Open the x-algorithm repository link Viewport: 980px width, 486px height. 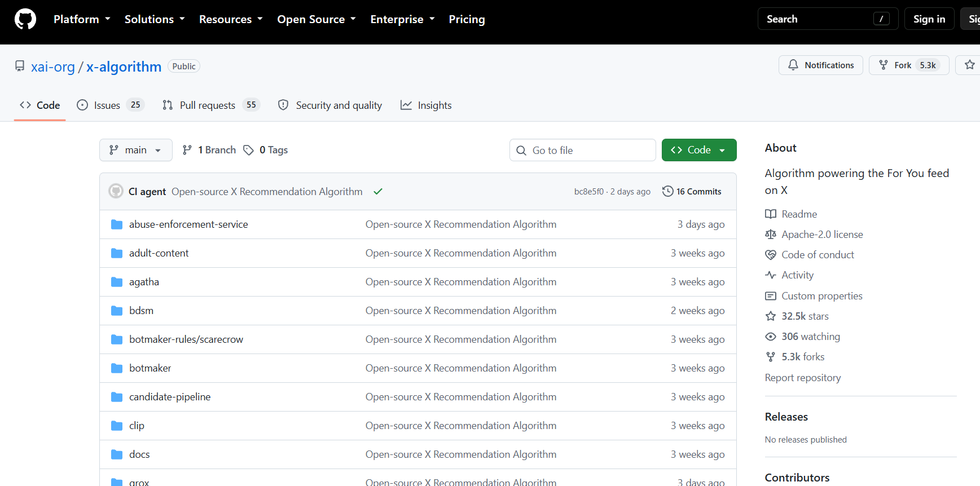pos(124,67)
